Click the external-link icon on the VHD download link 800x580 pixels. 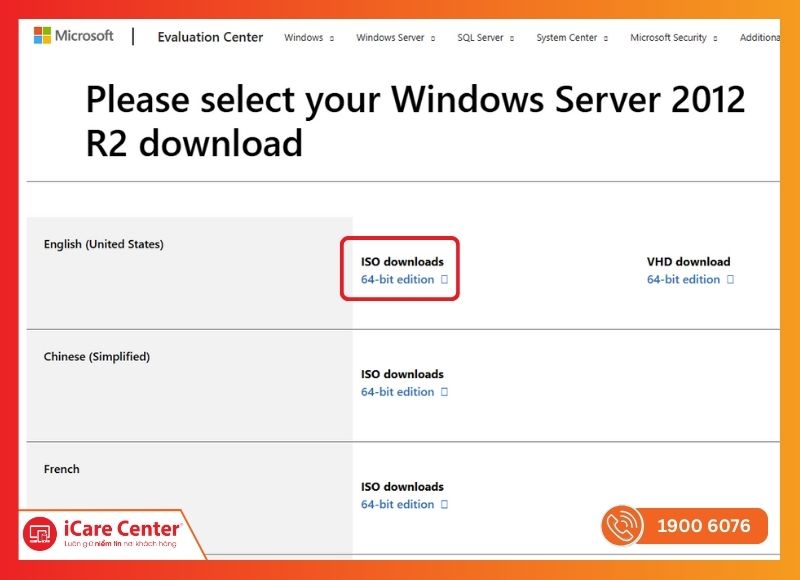coord(730,280)
